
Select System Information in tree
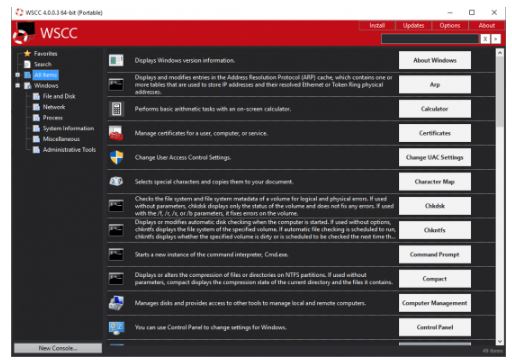coord(68,128)
